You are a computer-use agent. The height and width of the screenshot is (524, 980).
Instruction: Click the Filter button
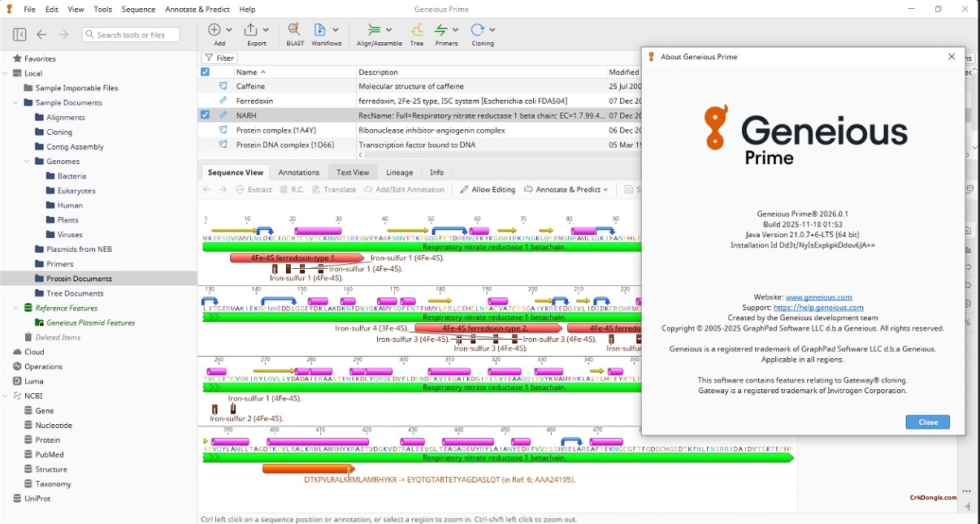click(219, 58)
